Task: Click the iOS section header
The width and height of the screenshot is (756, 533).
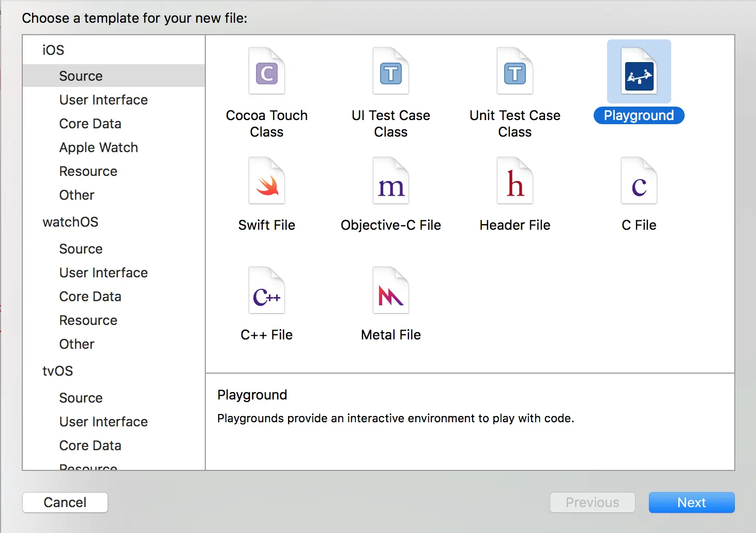Action: 53,50
